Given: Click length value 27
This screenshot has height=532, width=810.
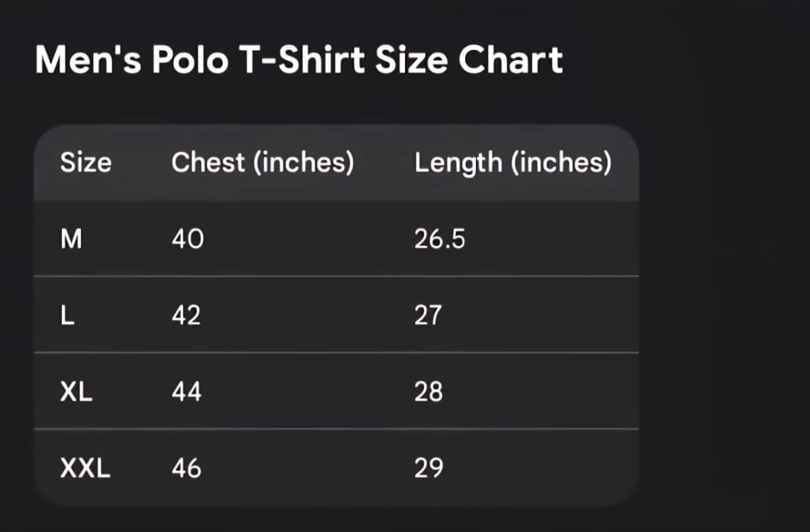Looking at the screenshot, I should tap(428, 315).
